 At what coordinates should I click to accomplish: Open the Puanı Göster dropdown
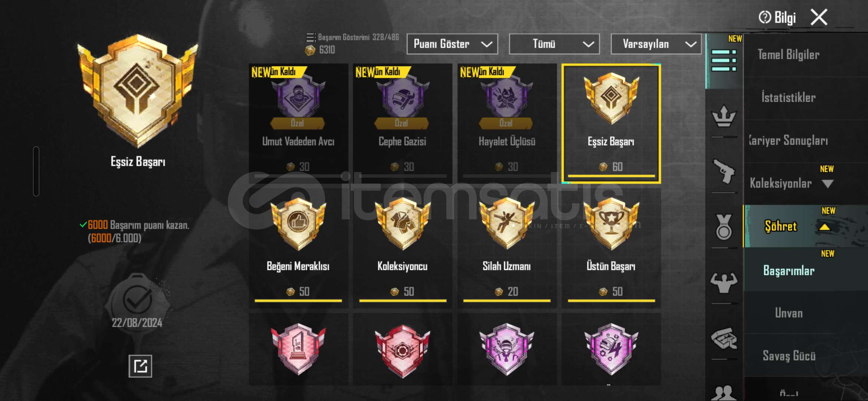click(x=452, y=44)
